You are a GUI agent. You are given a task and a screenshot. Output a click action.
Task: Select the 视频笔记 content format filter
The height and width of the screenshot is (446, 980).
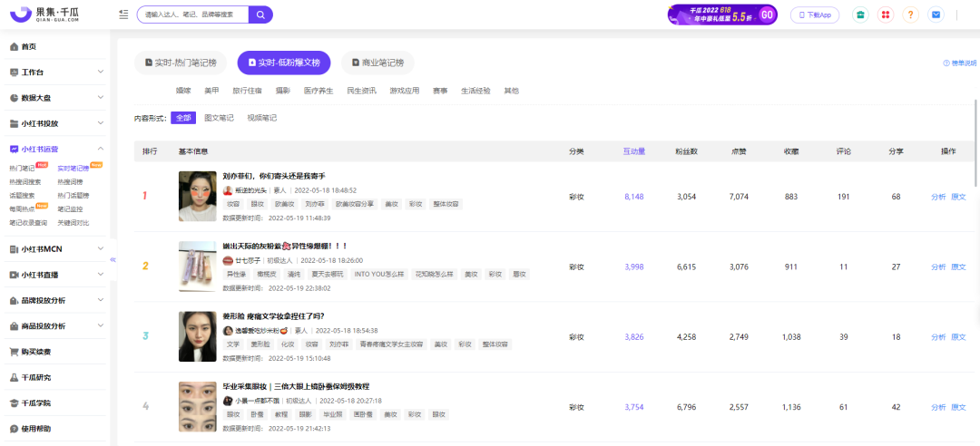click(x=262, y=118)
